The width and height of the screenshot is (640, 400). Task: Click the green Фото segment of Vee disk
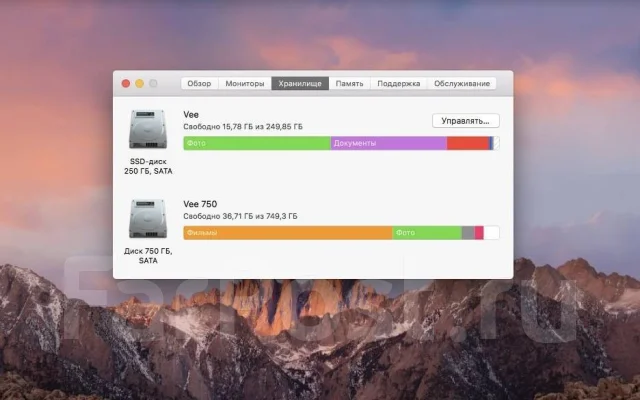(257, 143)
